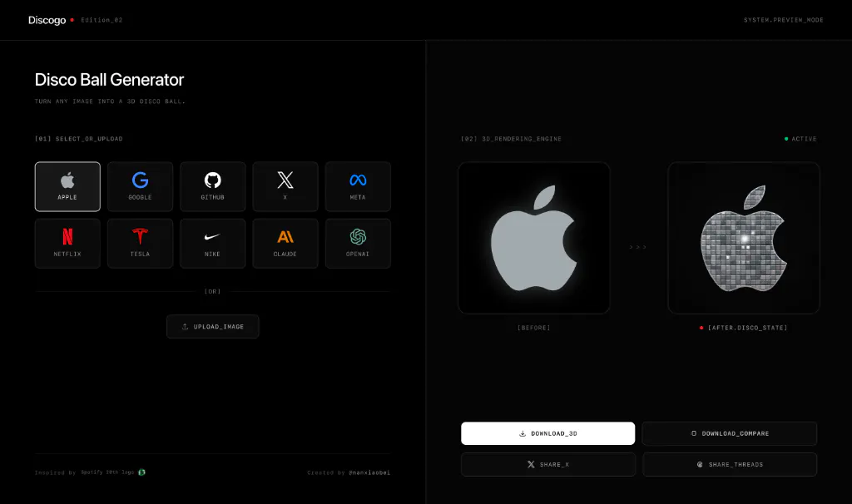
Task: Click DOWNLOAD_3D button
Action: tap(547, 433)
